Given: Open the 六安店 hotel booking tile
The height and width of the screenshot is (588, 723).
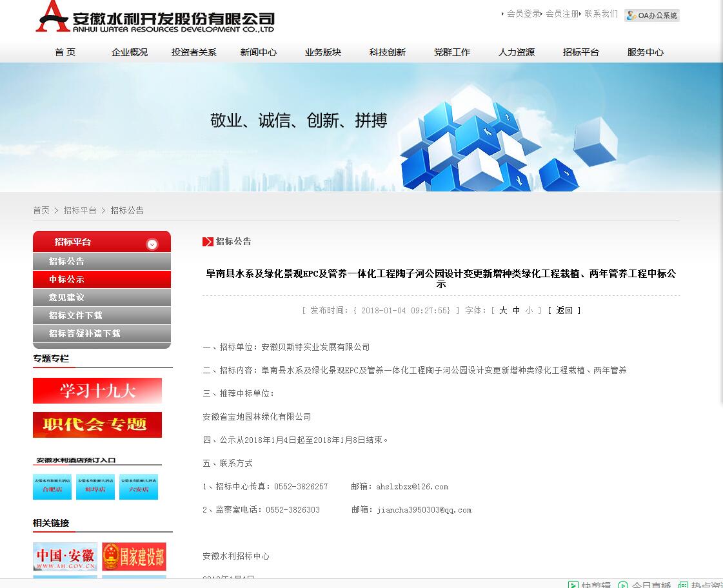Looking at the screenshot, I should pos(139,487).
